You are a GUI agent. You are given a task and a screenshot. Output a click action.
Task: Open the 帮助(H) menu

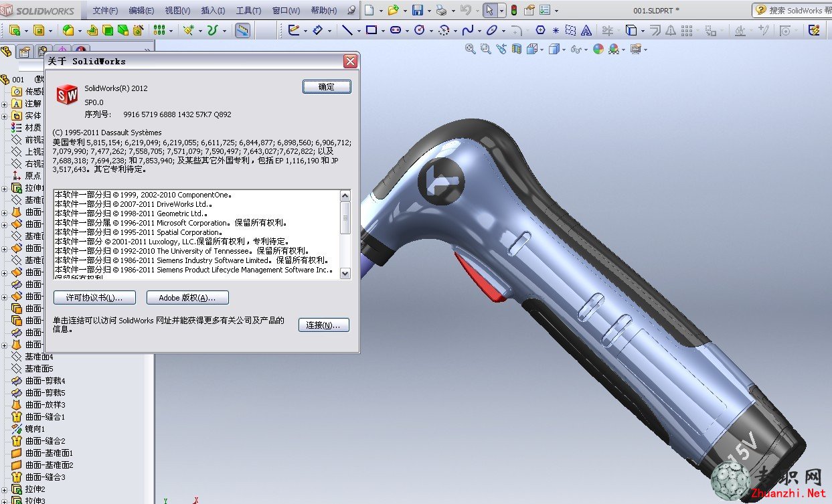(x=324, y=11)
